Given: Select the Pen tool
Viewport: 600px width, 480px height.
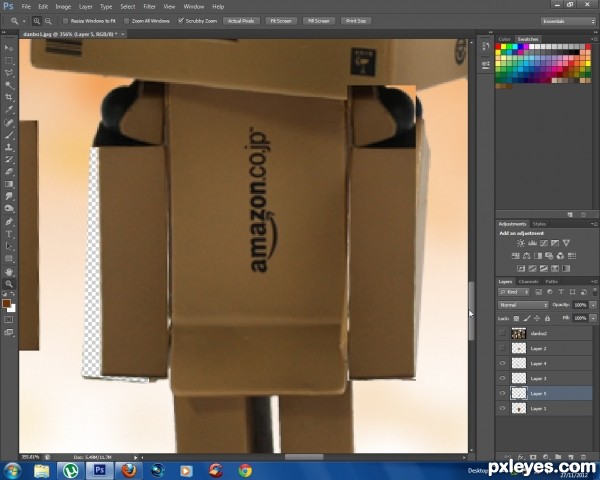Looking at the screenshot, I should 9,222.
